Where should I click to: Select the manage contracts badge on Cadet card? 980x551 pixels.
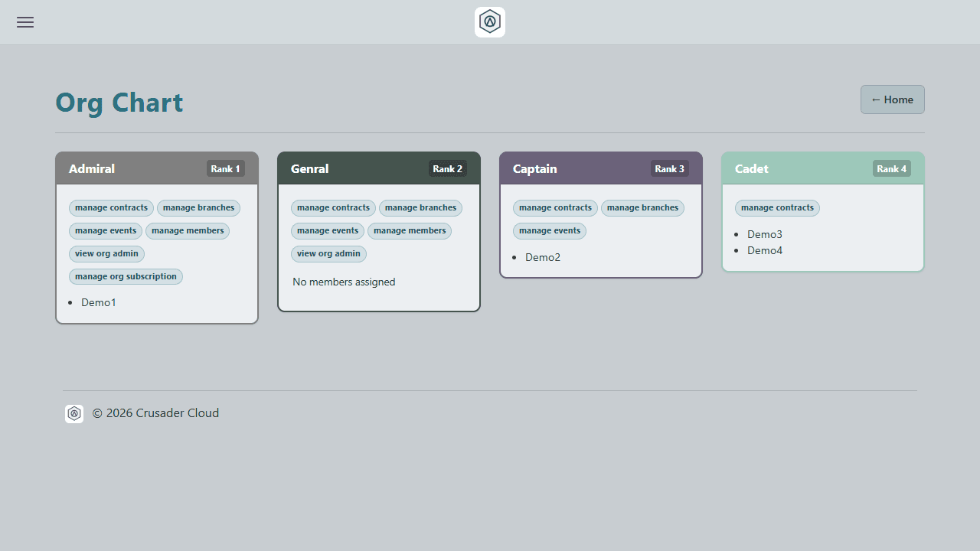coord(777,207)
